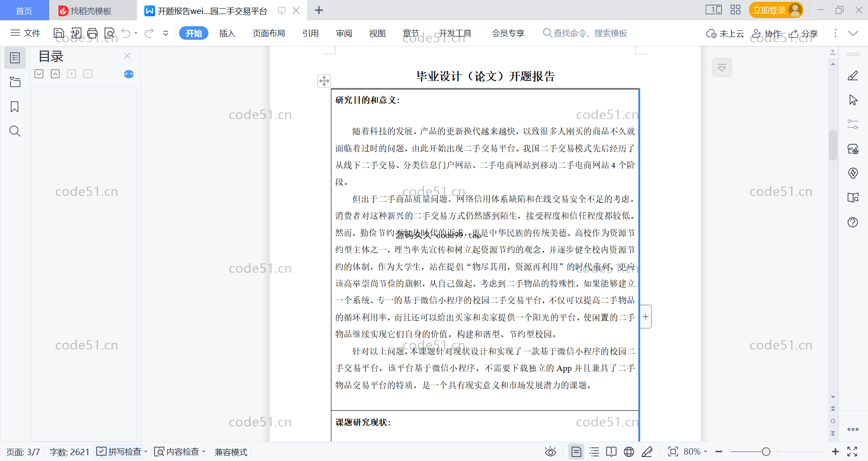Open the chapter navigation sidebar icon

15,82
